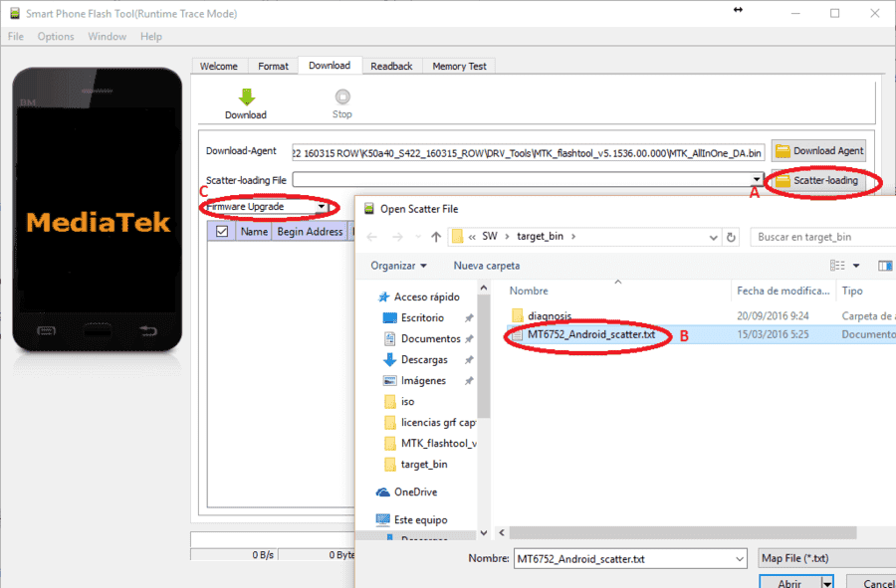Click the Stop icon in the toolbar
The image size is (896, 588).
(x=342, y=97)
